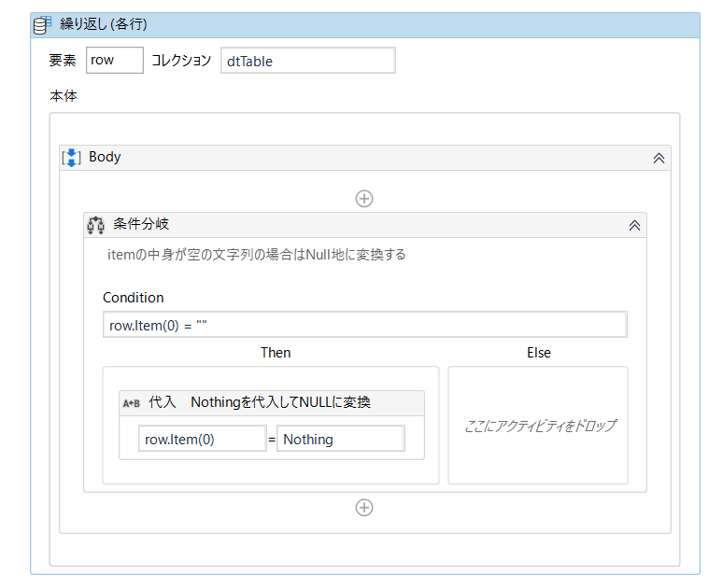723x588 pixels.
Task: Edit the 要素 field containing row
Action: coord(115,60)
